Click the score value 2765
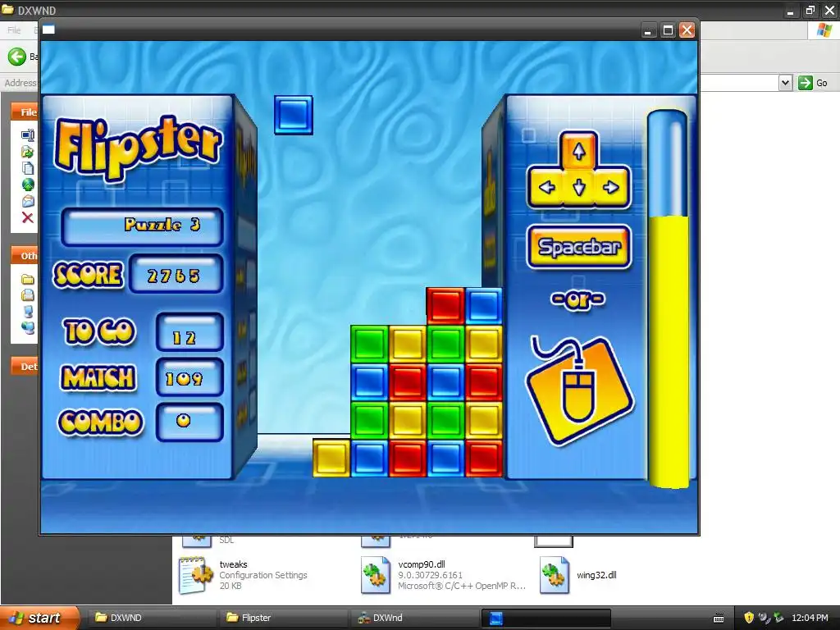 click(x=176, y=275)
